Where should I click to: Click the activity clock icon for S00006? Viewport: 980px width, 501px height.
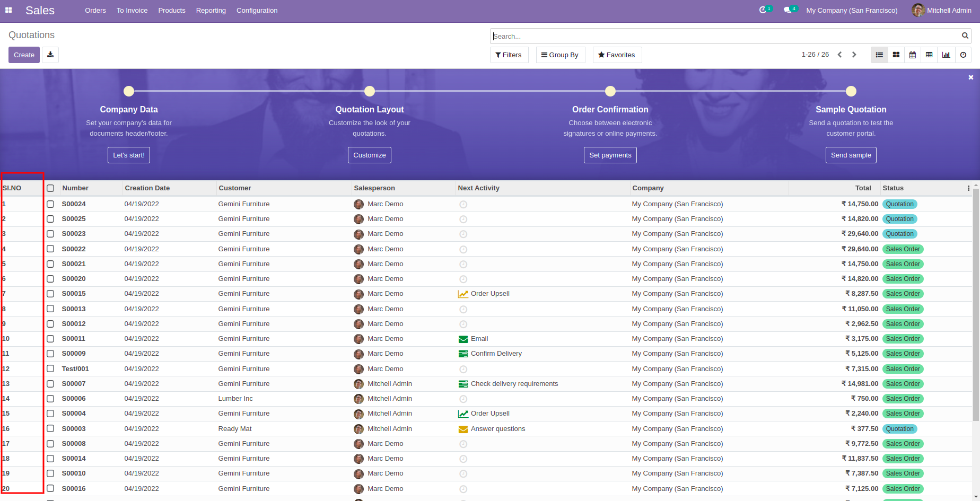(463, 399)
